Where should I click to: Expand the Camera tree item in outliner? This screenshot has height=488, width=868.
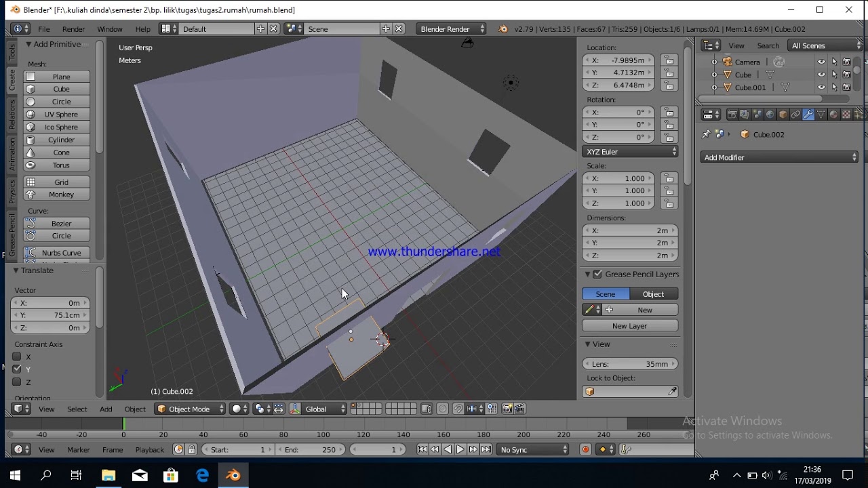[x=714, y=62]
